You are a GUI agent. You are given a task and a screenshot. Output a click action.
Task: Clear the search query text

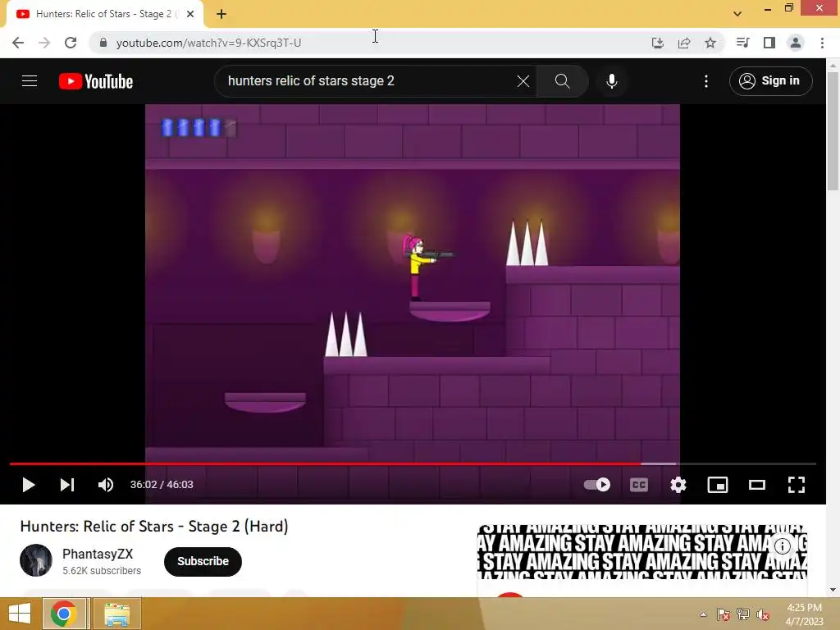pyautogui.click(x=523, y=81)
